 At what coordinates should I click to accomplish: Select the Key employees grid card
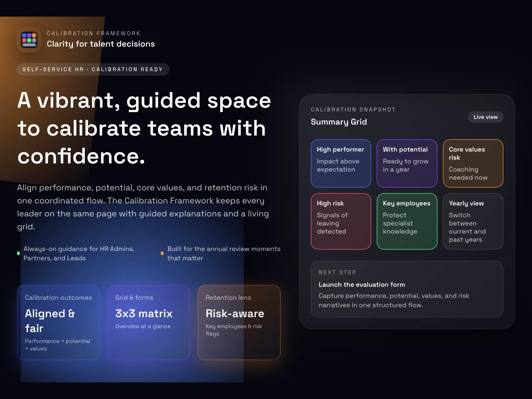[x=406, y=221]
